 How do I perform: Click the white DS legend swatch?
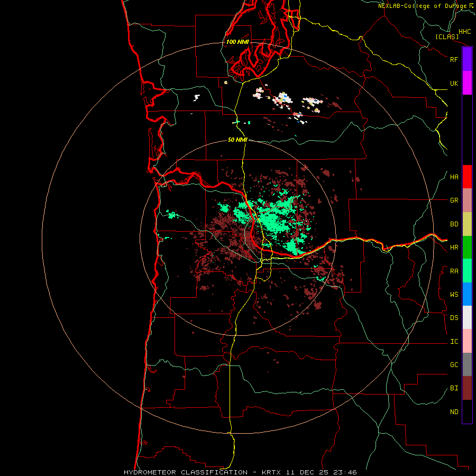(x=467, y=317)
